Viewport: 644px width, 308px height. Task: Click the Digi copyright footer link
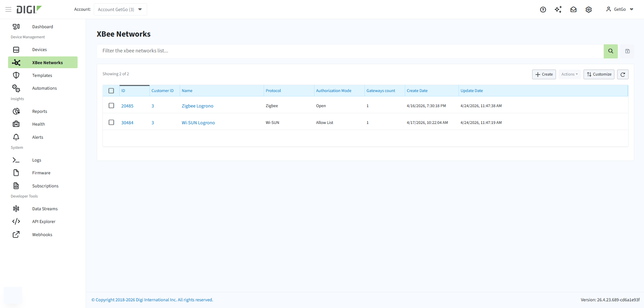click(x=152, y=300)
